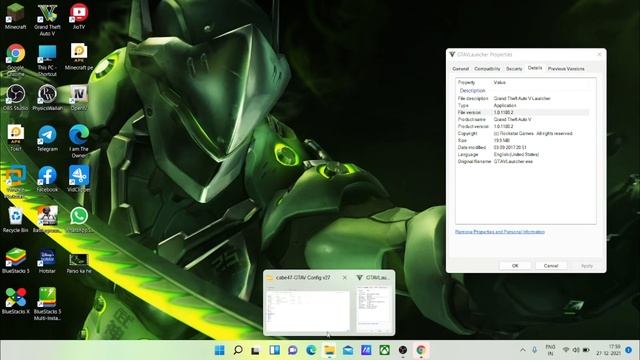Screen dimensions: 640x360
Task: Open Xbox app from the taskbar
Action: pyautogui.click(x=384, y=350)
